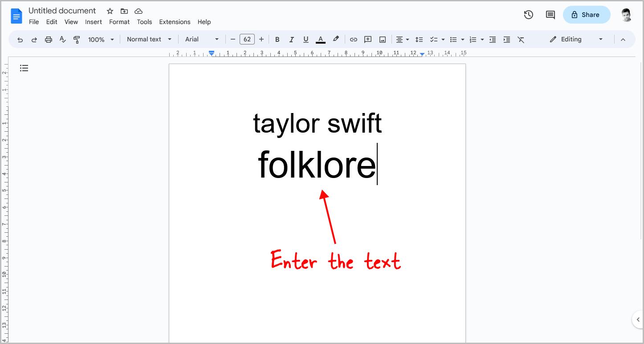644x344 pixels.
Task: Increase the paragraph indent
Action: tap(507, 40)
